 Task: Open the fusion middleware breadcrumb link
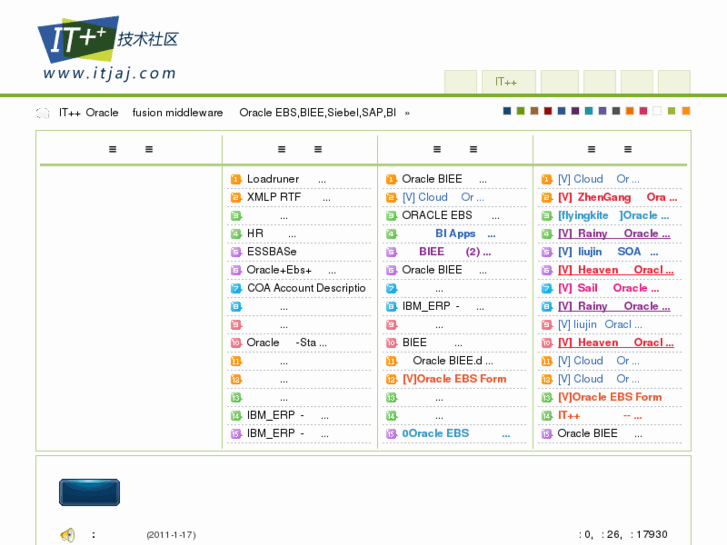tap(178, 113)
